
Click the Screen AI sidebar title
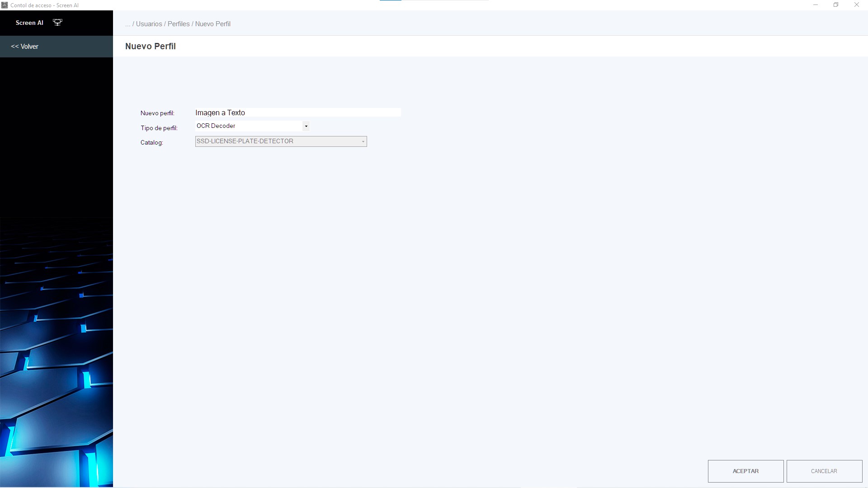click(x=29, y=23)
